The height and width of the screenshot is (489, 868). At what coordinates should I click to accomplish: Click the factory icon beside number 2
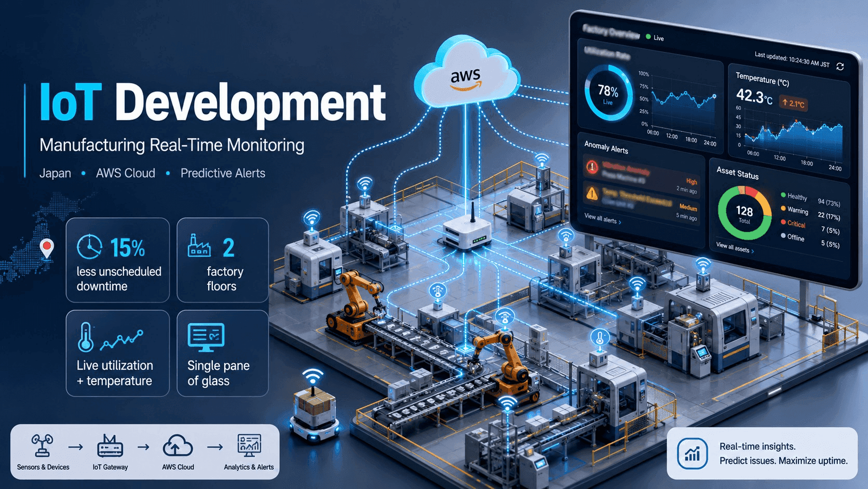pos(199,245)
